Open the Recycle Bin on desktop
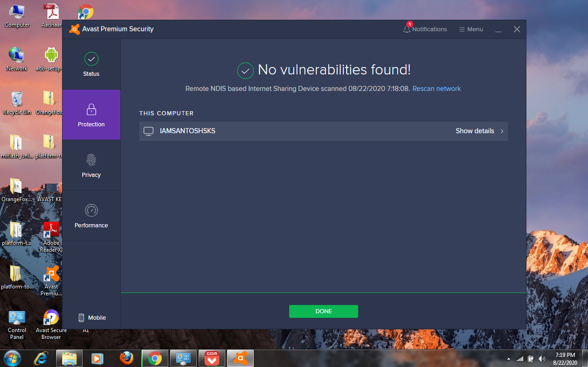Image resolution: width=588 pixels, height=367 pixels. pos(17,102)
